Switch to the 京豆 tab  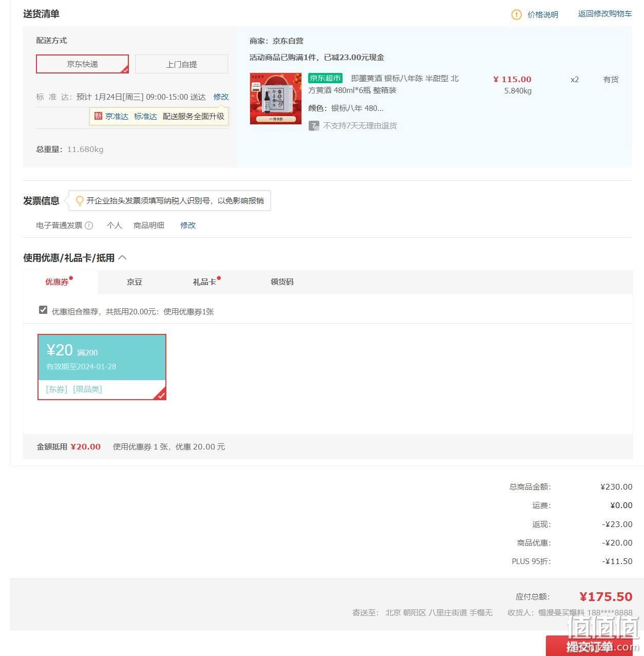click(135, 282)
